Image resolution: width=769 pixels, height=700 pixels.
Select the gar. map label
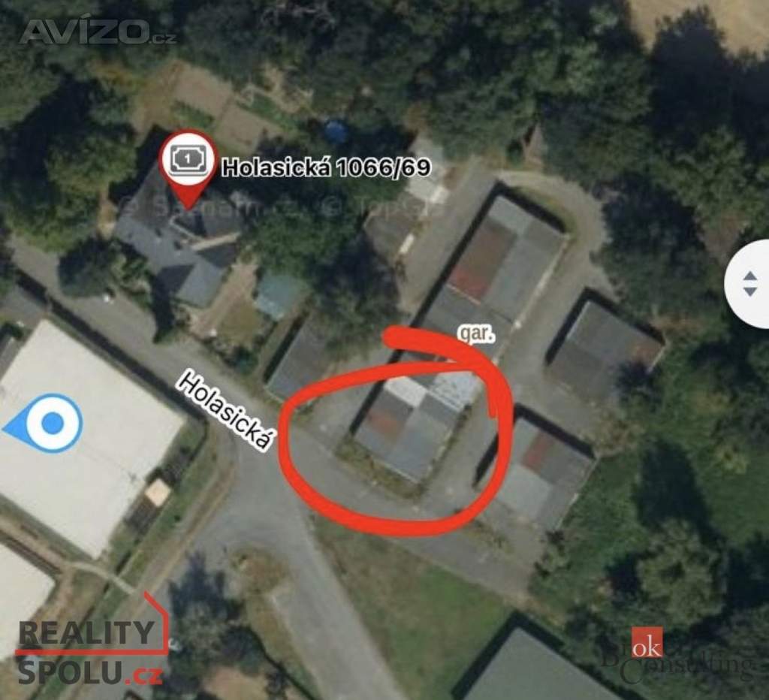[475, 334]
